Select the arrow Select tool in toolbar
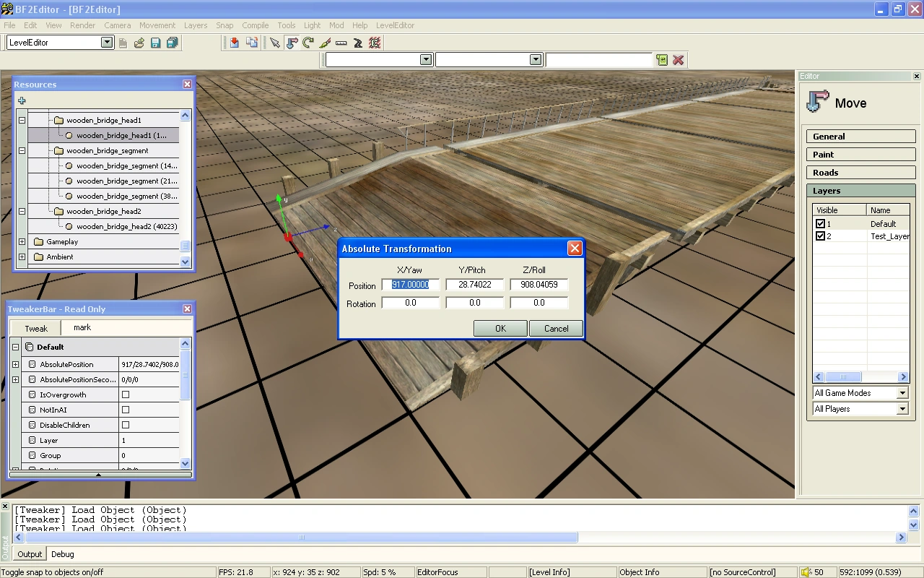Image resolution: width=924 pixels, height=578 pixels. click(x=275, y=43)
